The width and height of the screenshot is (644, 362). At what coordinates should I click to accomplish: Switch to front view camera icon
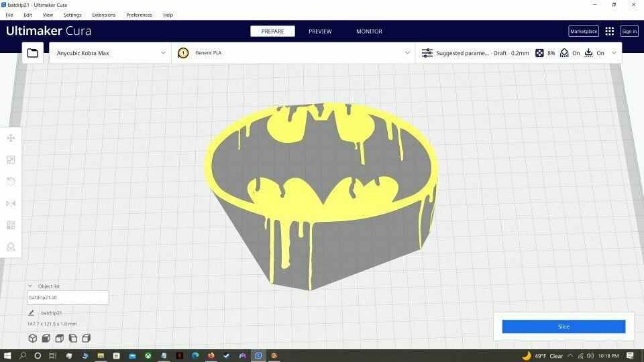[x=46, y=338]
